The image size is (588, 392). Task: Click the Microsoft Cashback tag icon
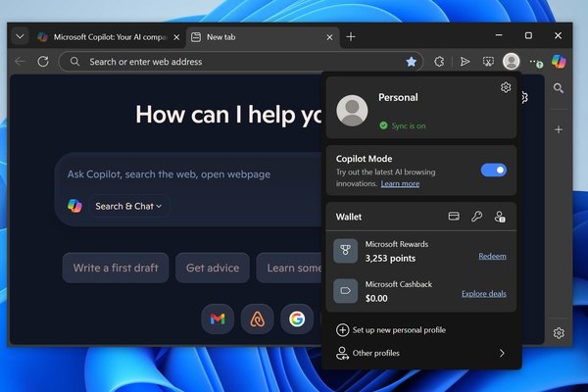click(345, 291)
